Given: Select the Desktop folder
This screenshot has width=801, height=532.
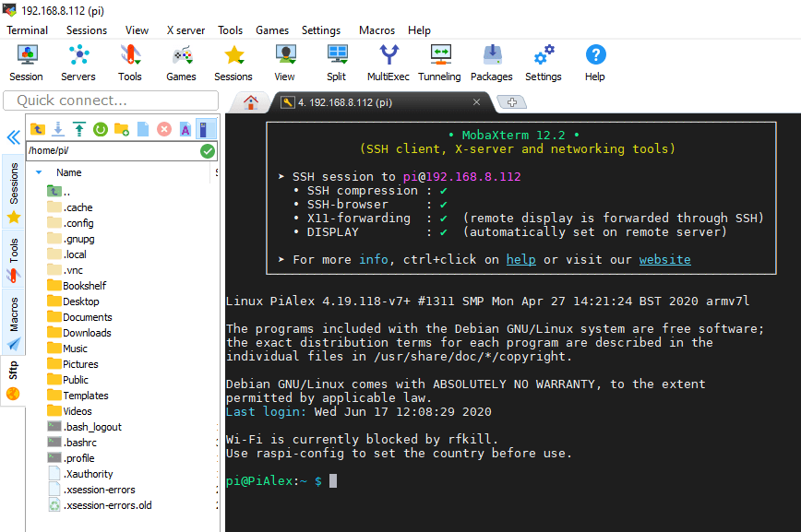Looking at the screenshot, I should 73,301.
